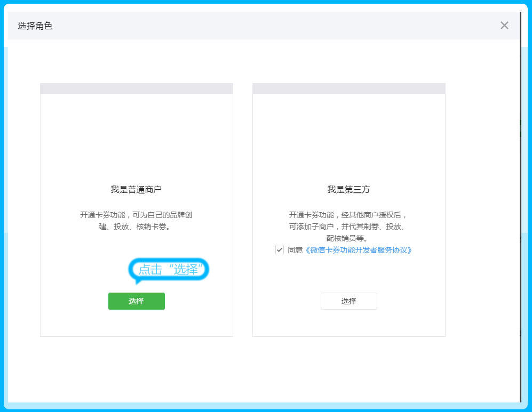Click the gray header bar of 第三方 card

pyautogui.click(x=348, y=88)
